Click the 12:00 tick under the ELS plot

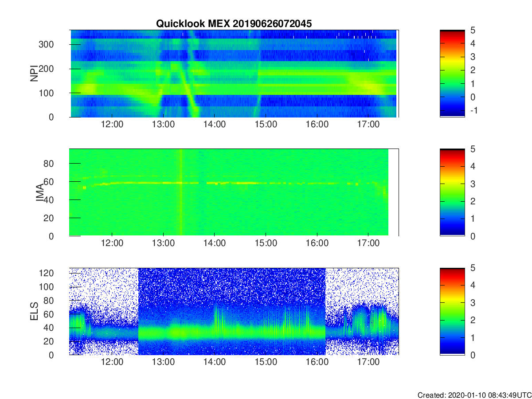click(112, 363)
